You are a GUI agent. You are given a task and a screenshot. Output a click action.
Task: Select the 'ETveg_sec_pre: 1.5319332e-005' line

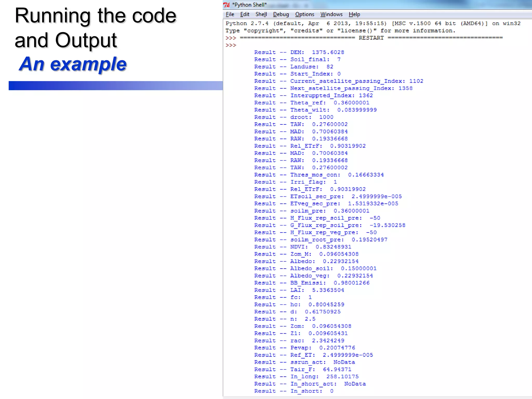coord(326,204)
